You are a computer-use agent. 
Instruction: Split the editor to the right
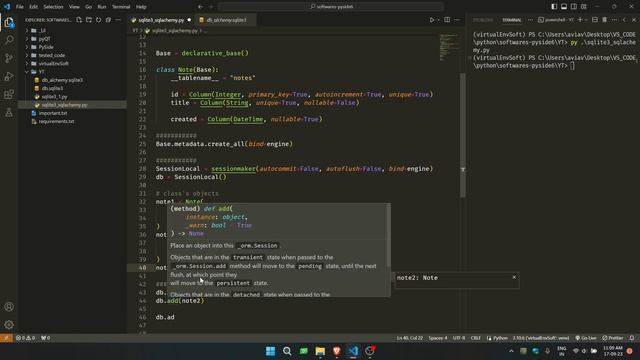[447, 20]
